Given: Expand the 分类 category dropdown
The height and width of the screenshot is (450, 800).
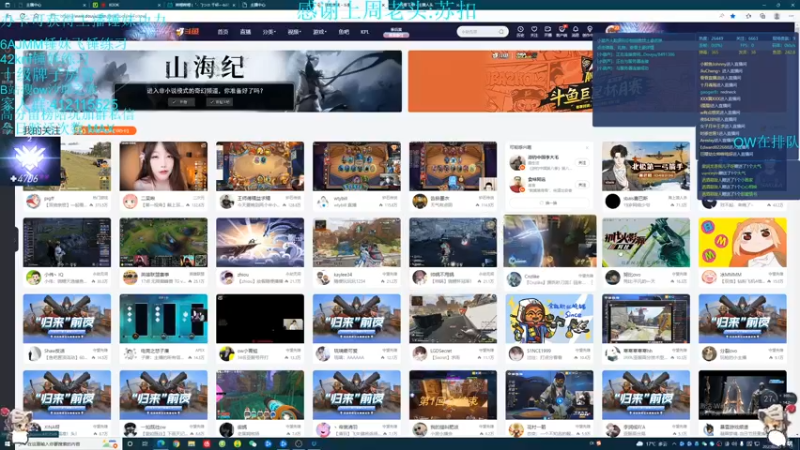Looking at the screenshot, I should click(x=269, y=32).
